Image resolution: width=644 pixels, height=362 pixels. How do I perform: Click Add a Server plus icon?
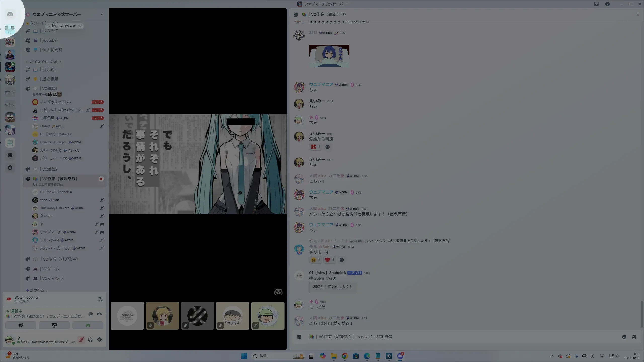coord(10,155)
